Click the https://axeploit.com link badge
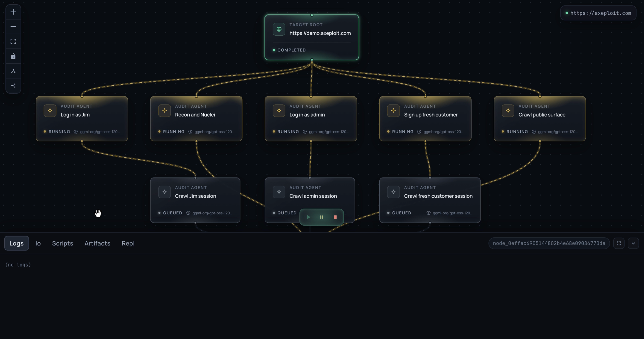644x339 pixels. (598, 13)
